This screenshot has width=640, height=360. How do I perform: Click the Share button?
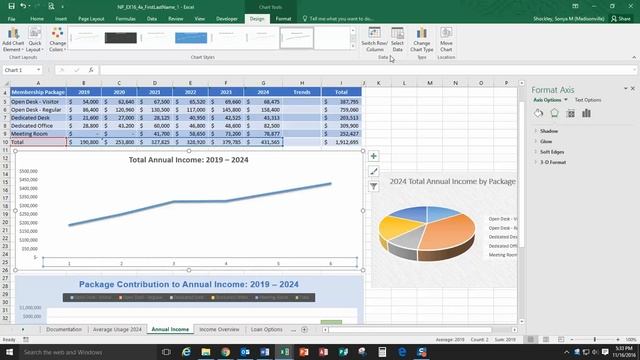click(621, 19)
